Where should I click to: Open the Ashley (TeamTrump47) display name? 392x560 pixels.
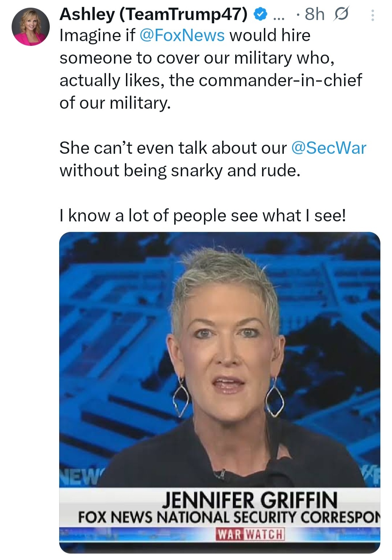pos(153,14)
